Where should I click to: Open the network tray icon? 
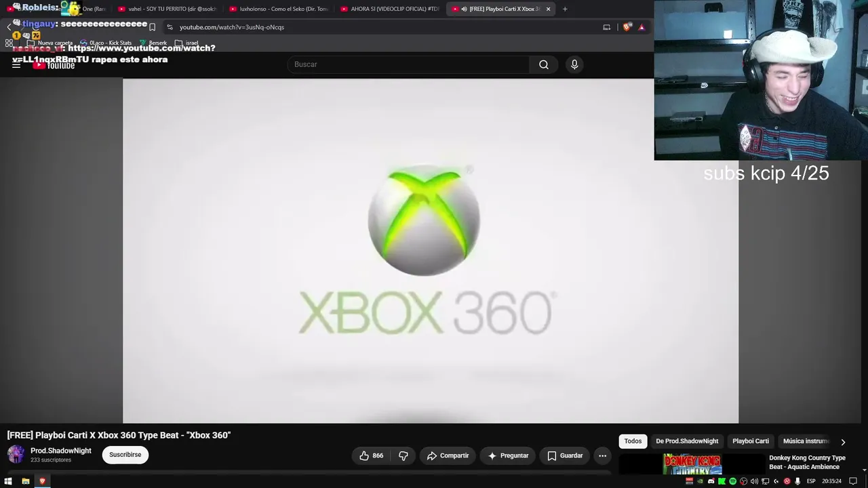pyautogui.click(x=766, y=481)
